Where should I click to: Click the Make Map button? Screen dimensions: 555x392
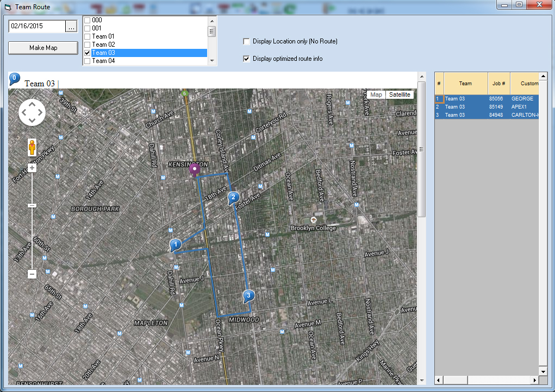pyautogui.click(x=43, y=48)
